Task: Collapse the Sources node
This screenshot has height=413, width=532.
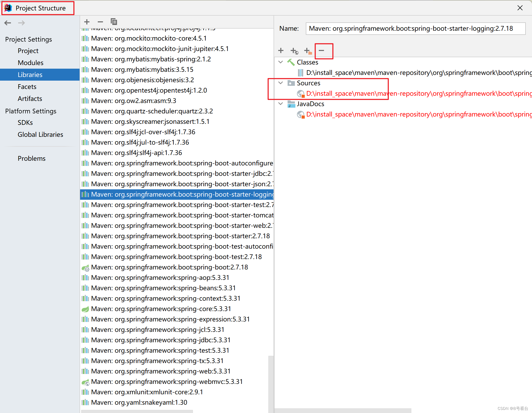Action: click(x=281, y=83)
